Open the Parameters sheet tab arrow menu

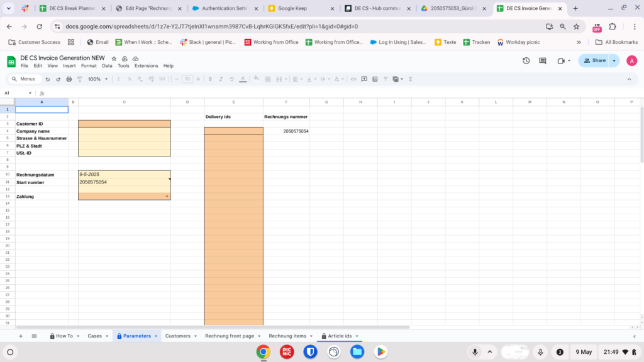click(155, 336)
